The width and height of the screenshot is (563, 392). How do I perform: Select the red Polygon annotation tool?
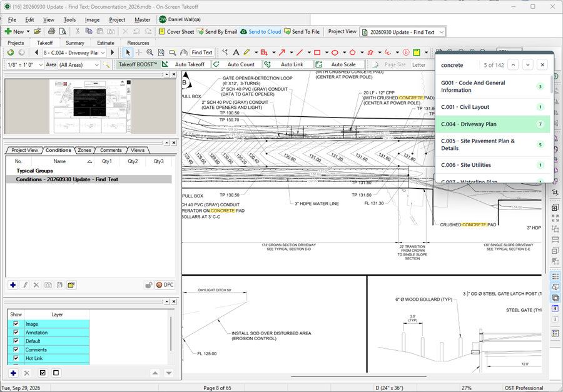[x=352, y=53]
